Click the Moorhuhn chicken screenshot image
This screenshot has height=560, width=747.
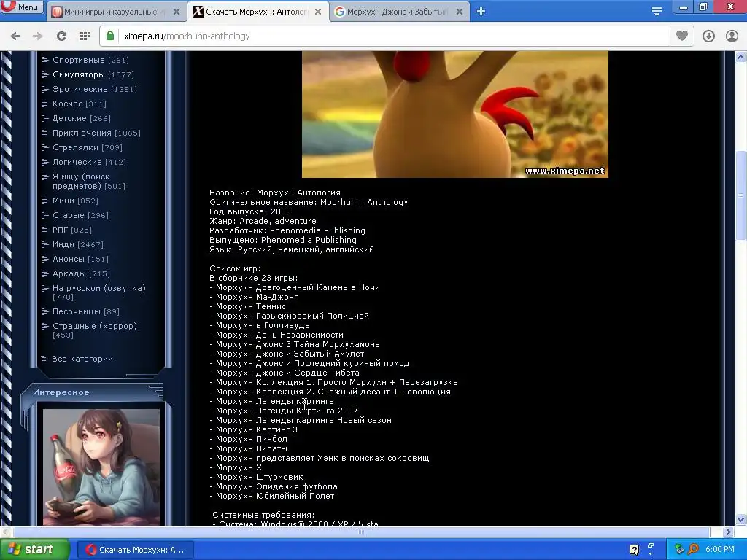point(455,114)
